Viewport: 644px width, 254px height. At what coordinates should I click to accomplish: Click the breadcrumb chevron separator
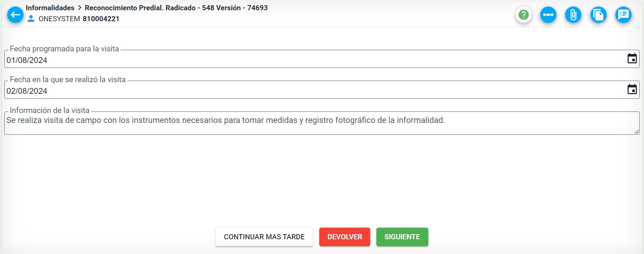[x=80, y=8]
